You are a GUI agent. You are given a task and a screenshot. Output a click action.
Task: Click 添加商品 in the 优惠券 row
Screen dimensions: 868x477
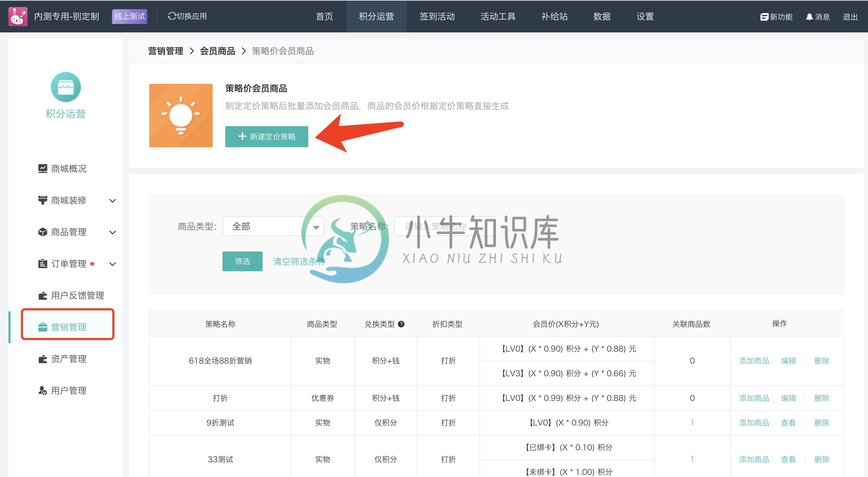point(754,398)
